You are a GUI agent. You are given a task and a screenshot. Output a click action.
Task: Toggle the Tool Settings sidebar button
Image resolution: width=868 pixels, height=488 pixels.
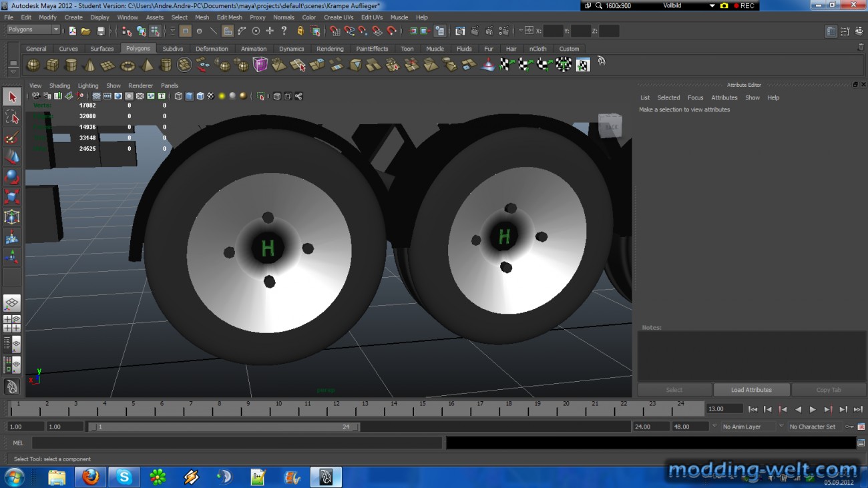click(x=845, y=31)
